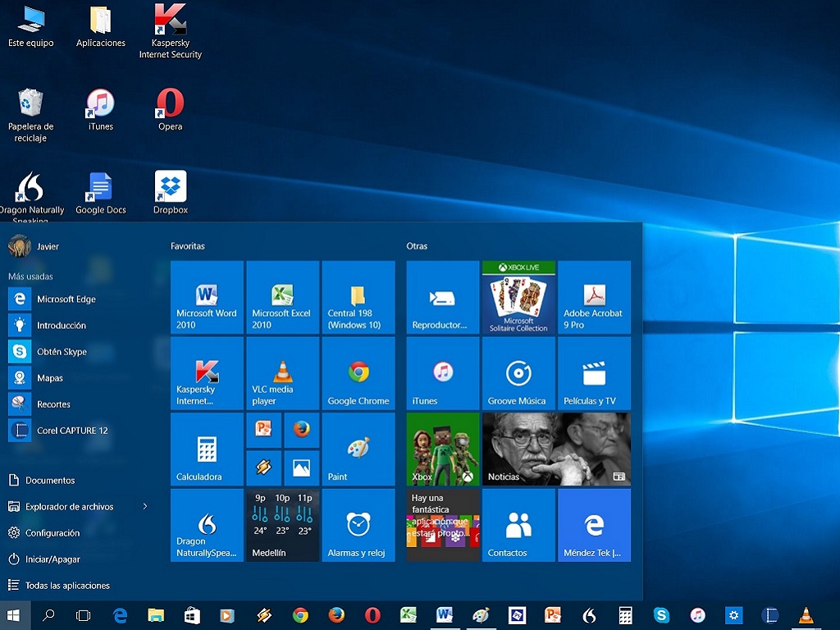Launch the Paint tile
Viewport: 840px width, 630px height.
tap(358, 450)
